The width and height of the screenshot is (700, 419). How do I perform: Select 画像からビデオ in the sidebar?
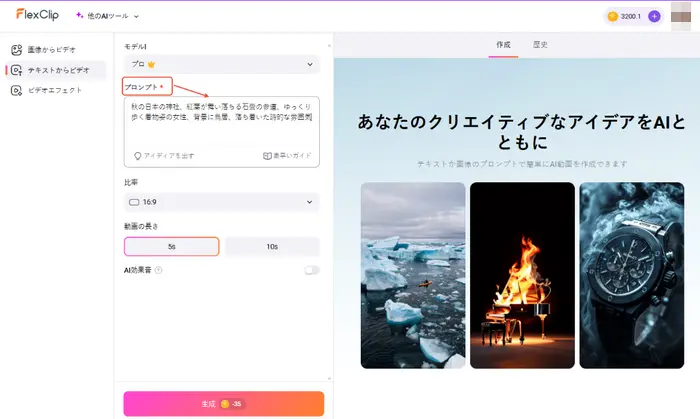pos(56,50)
